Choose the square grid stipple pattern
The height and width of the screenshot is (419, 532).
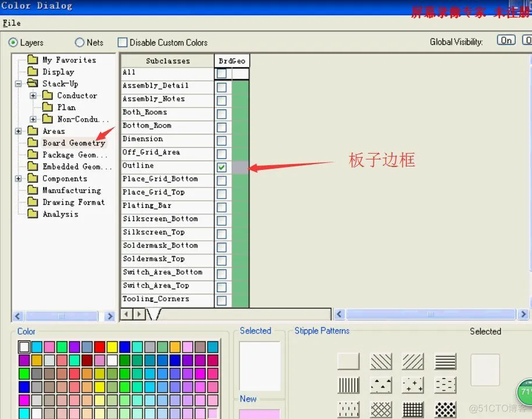point(413,409)
